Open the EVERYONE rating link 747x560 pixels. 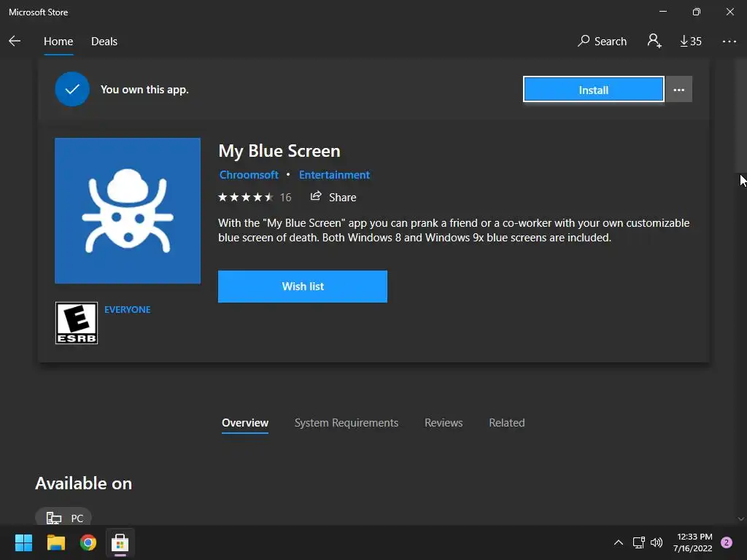click(x=127, y=309)
